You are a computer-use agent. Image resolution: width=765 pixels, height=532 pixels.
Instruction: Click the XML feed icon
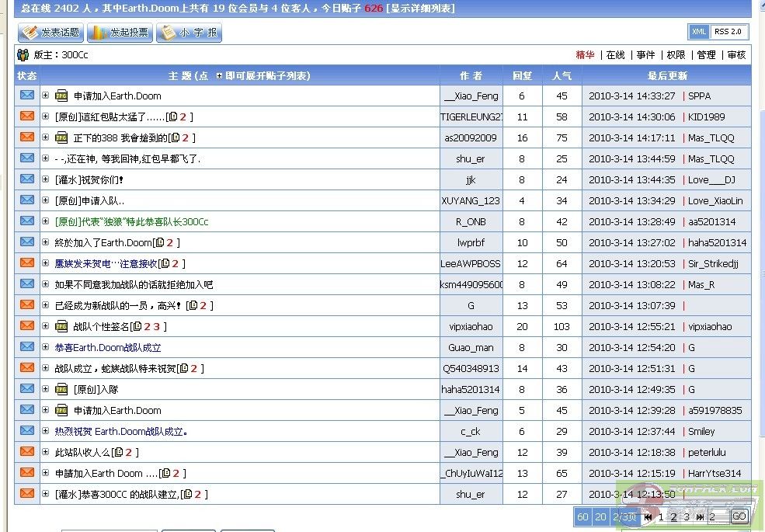698,32
